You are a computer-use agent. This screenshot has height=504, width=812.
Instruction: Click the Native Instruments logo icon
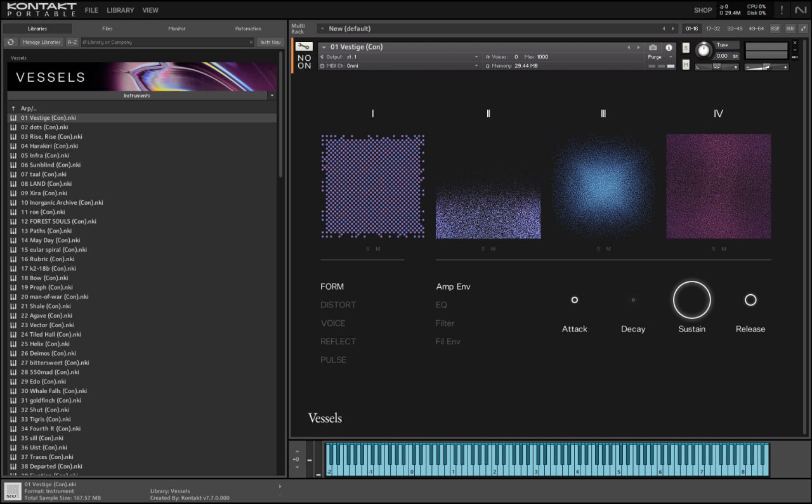pos(801,10)
